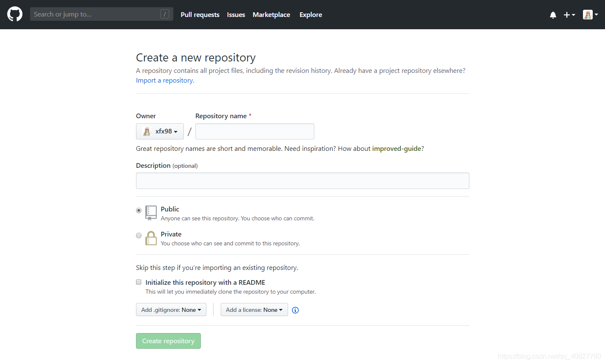
Task: Open Explore from the header
Action: pos(311,14)
